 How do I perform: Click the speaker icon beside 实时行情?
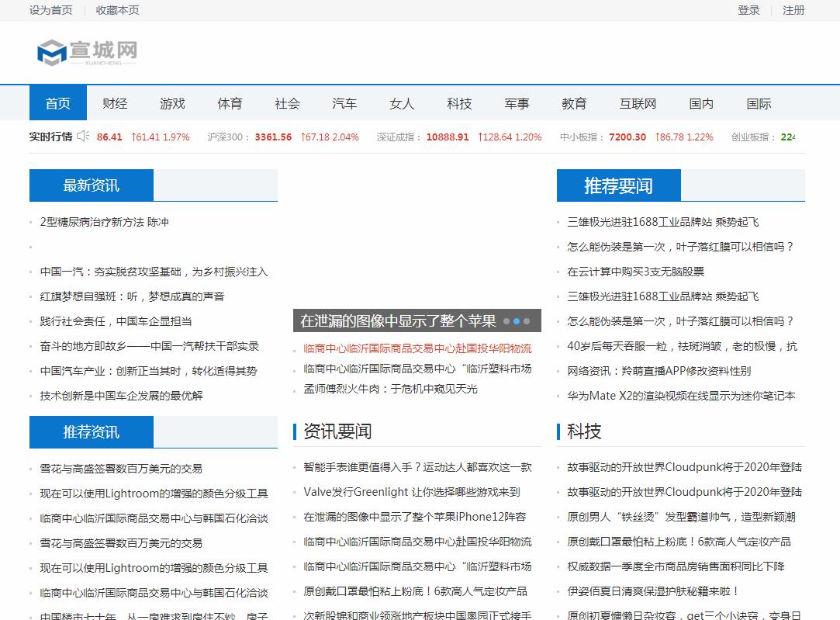click(83, 136)
